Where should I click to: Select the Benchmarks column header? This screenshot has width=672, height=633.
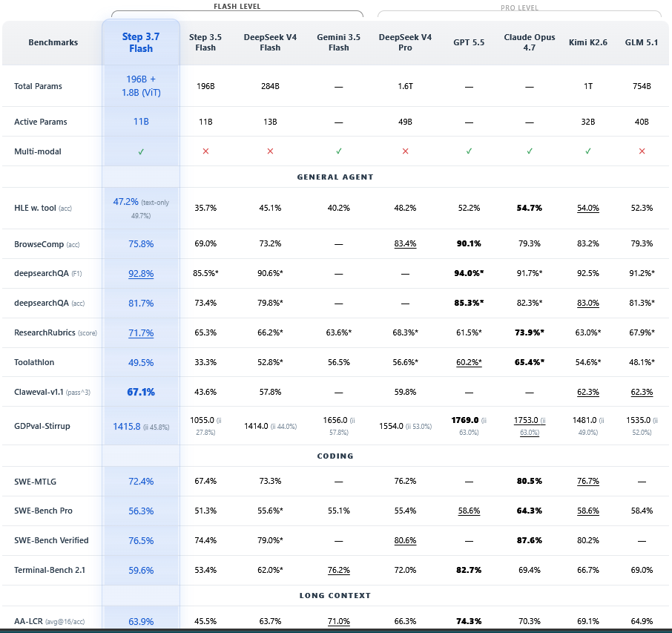coord(53,42)
